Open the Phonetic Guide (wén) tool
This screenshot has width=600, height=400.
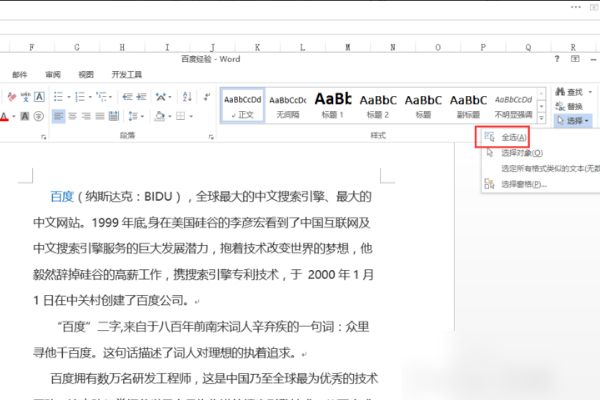point(25,97)
